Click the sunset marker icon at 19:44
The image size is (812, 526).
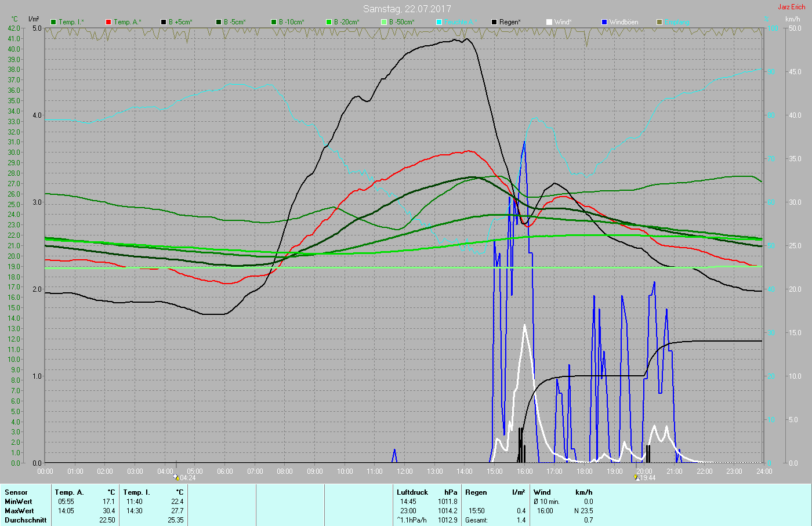pos(636,477)
